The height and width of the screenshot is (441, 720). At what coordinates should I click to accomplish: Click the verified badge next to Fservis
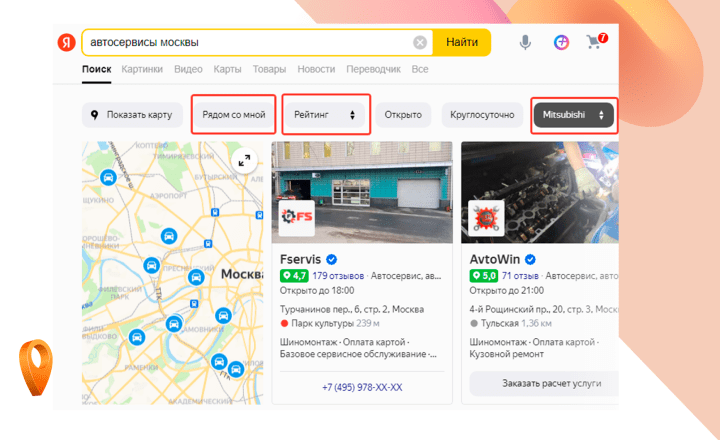click(x=332, y=260)
